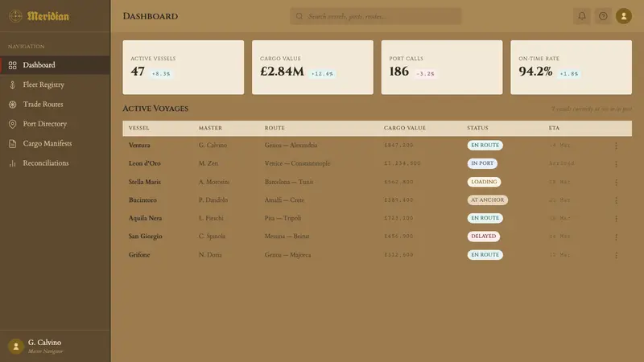
Task: Click the EN ROUTE badge for Aquila Nera
Action: tap(485, 218)
